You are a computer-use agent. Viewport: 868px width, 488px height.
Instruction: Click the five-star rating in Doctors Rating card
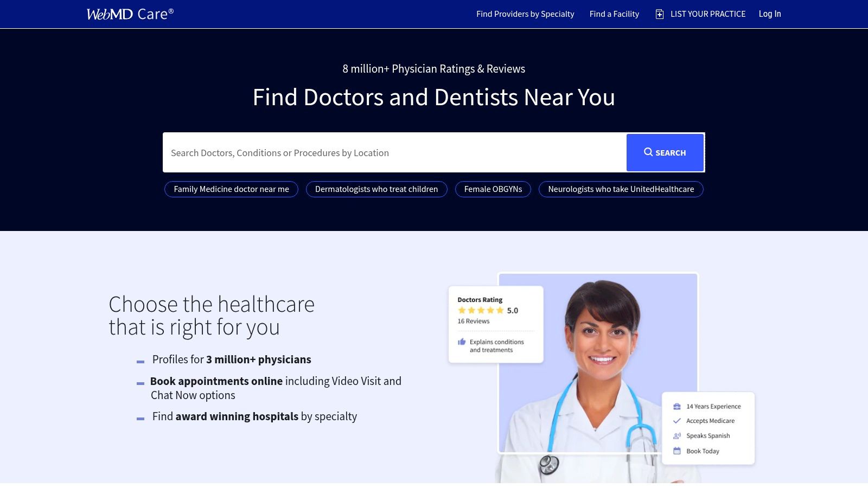pyautogui.click(x=481, y=310)
